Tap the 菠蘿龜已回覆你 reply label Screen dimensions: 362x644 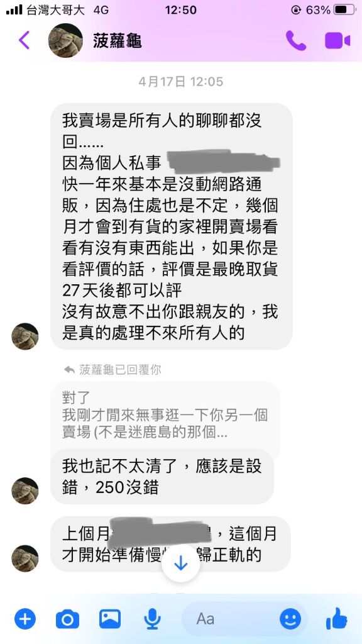[x=112, y=370]
